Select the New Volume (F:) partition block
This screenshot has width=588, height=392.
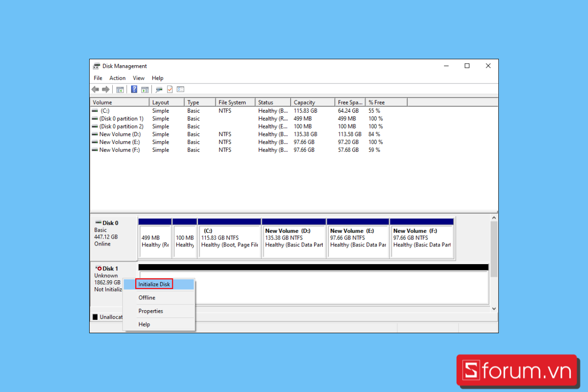pos(422,238)
